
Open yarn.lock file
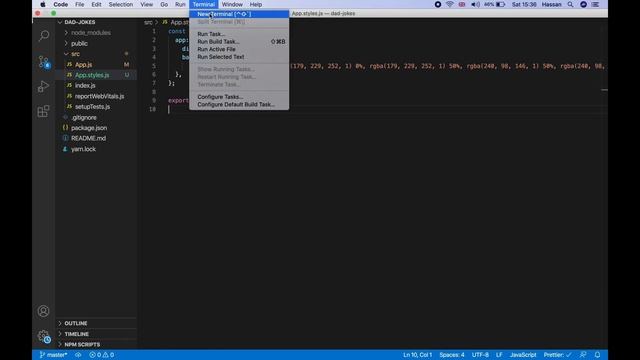pyautogui.click(x=96, y=149)
